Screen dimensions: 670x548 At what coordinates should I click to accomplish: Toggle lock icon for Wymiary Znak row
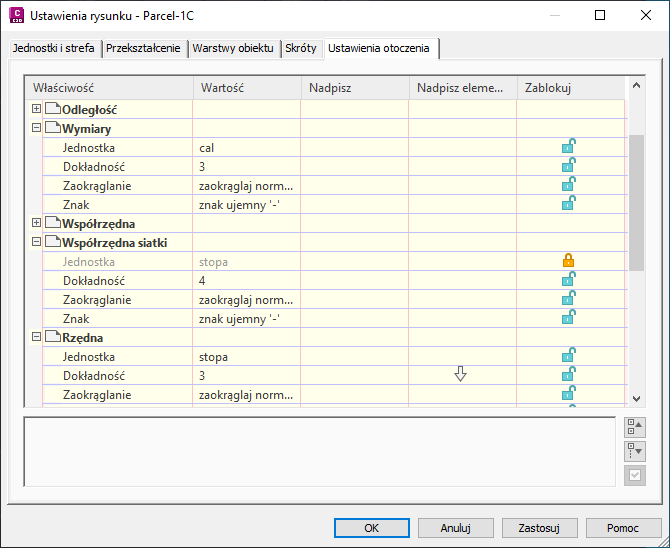[568, 205]
